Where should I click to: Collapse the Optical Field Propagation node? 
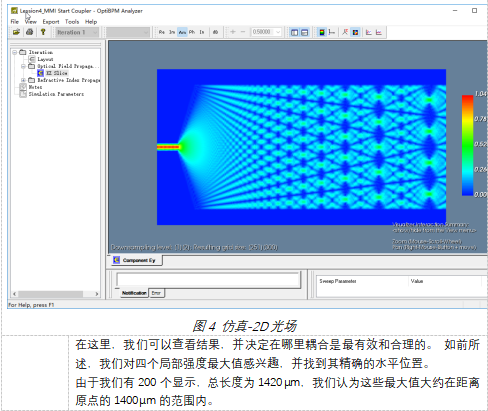[x=23, y=66]
